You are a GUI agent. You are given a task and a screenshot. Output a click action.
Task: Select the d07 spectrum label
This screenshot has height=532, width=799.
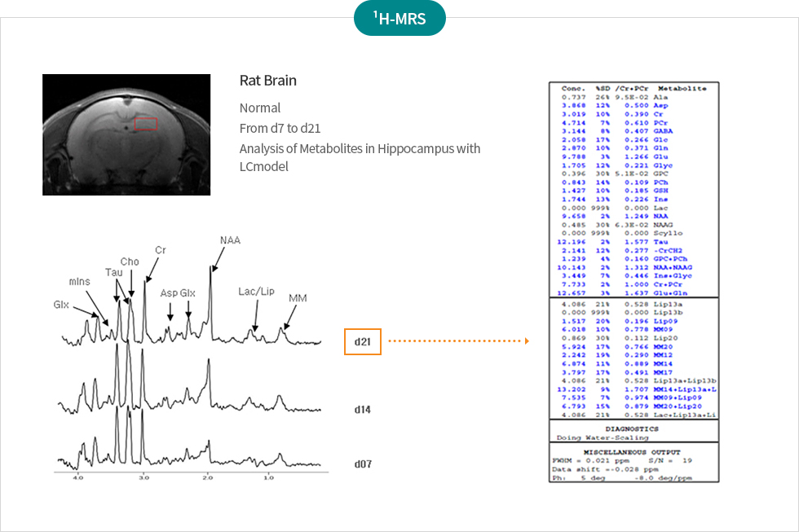click(x=363, y=464)
